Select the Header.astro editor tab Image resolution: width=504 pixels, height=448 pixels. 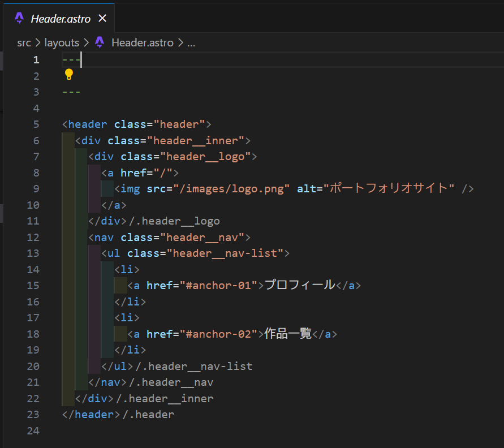(x=61, y=19)
